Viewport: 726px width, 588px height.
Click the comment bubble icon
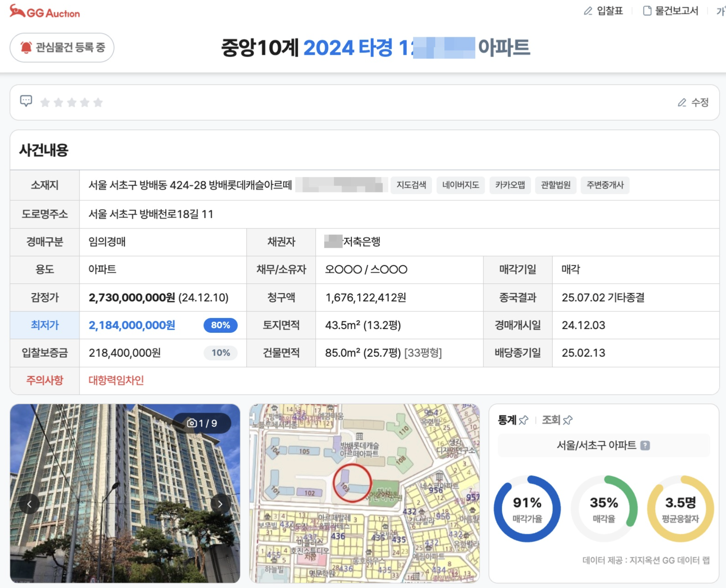(x=26, y=102)
